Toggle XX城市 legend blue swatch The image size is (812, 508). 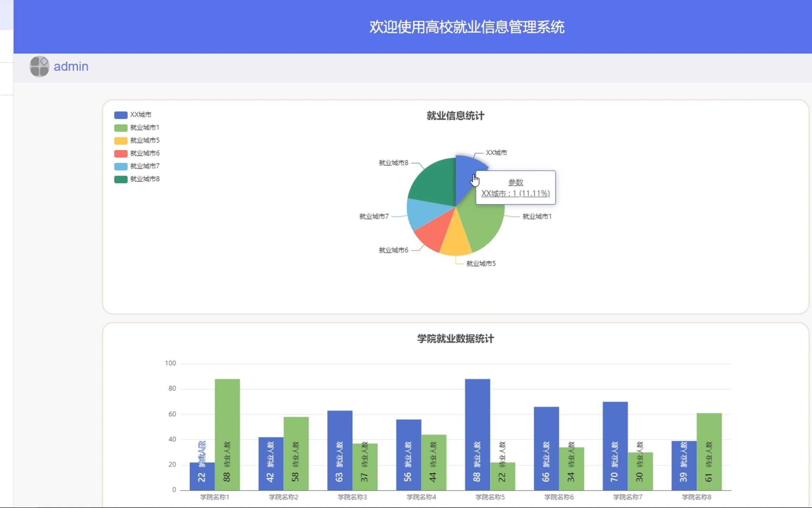tap(121, 115)
